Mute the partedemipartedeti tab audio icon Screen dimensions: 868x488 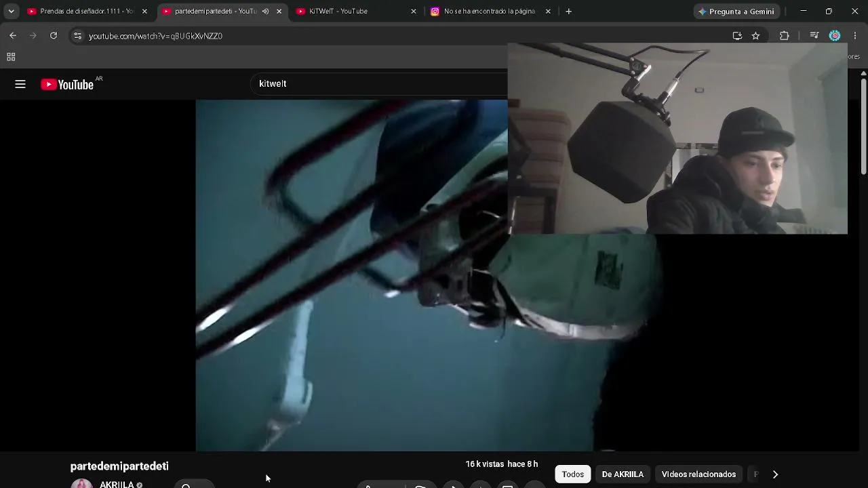(265, 12)
